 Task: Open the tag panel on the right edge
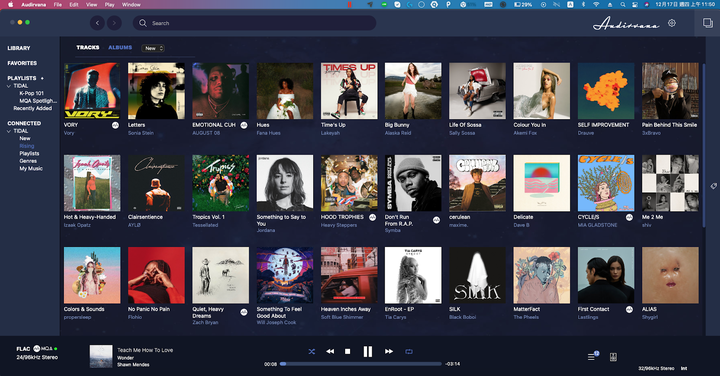[714, 186]
